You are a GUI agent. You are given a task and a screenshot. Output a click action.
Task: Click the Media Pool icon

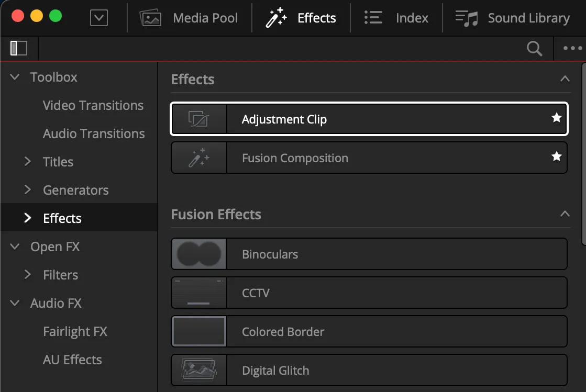coord(150,18)
